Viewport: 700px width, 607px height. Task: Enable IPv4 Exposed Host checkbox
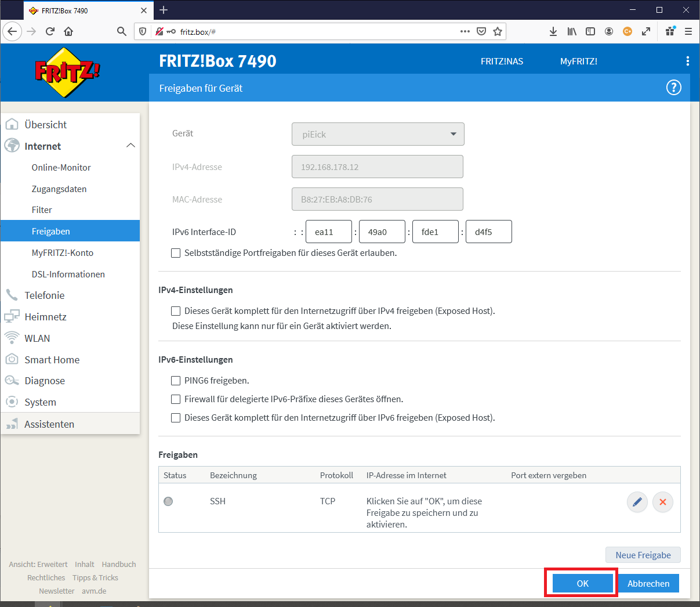176,311
